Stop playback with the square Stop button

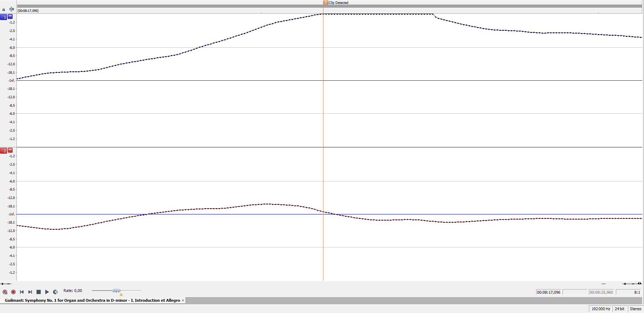pyautogui.click(x=39, y=292)
